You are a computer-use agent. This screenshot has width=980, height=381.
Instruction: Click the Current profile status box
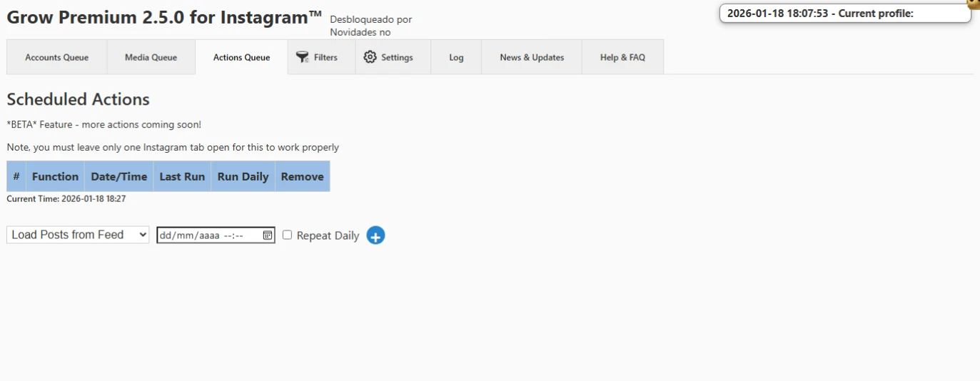point(845,14)
